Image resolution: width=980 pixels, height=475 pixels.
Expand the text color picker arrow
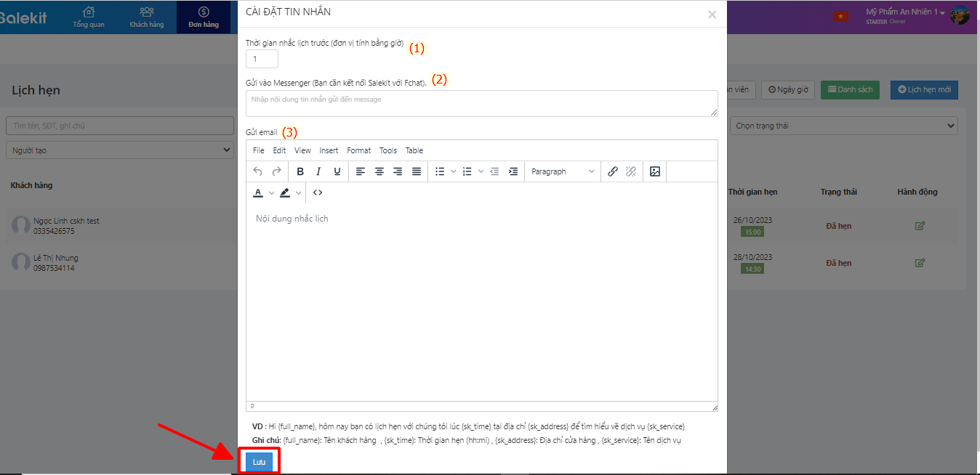point(272,192)
